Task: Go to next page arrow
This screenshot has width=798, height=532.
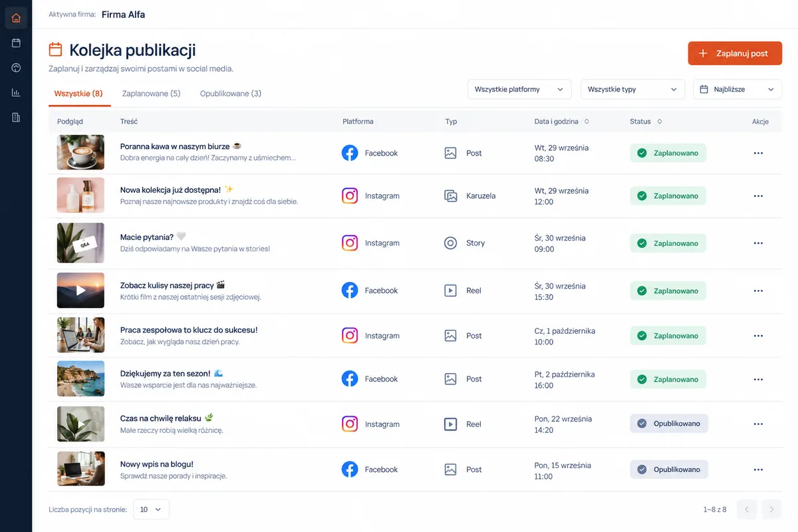Action: tap(771, 509)
